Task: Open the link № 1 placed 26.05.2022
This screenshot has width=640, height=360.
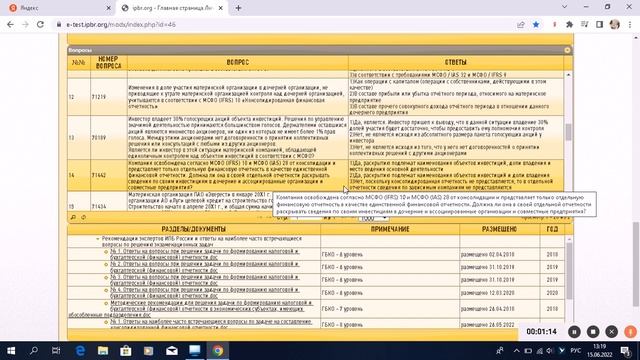Action: 211,324
